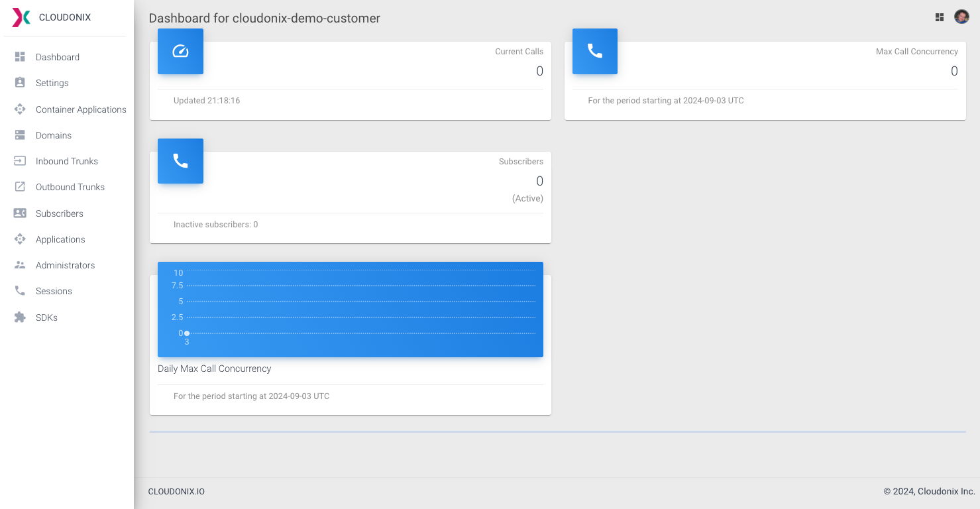Screen dimensions: 980x509
Task: Navigate to Administrators page
Action: (x=65, y=265)
